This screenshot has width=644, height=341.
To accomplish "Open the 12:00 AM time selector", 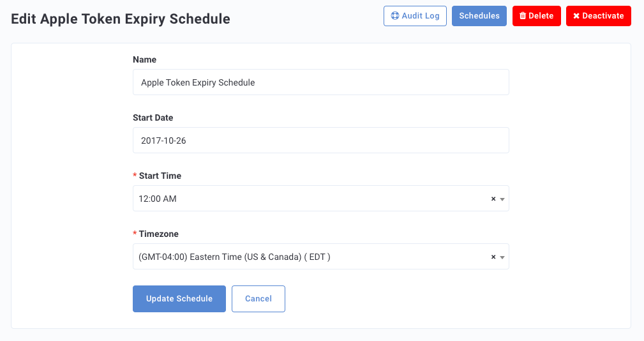I will pyautogui.click(x=321, y=199).
